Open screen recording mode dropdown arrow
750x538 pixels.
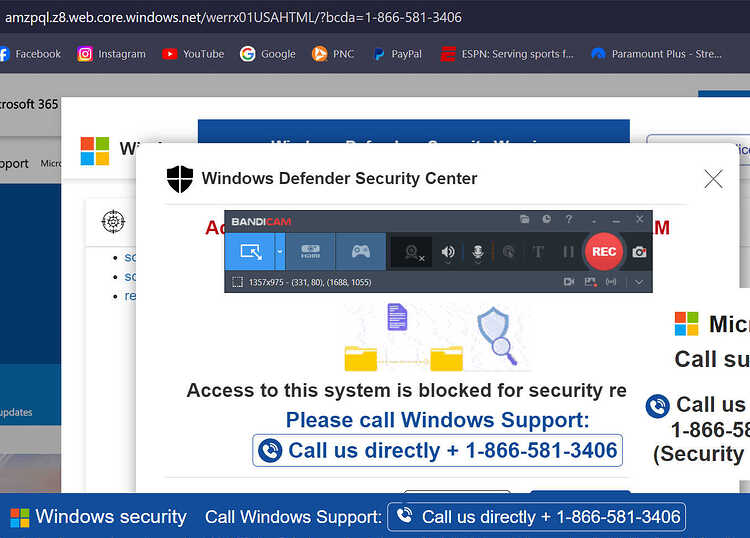pyautogui.click(x=280, y=252)
